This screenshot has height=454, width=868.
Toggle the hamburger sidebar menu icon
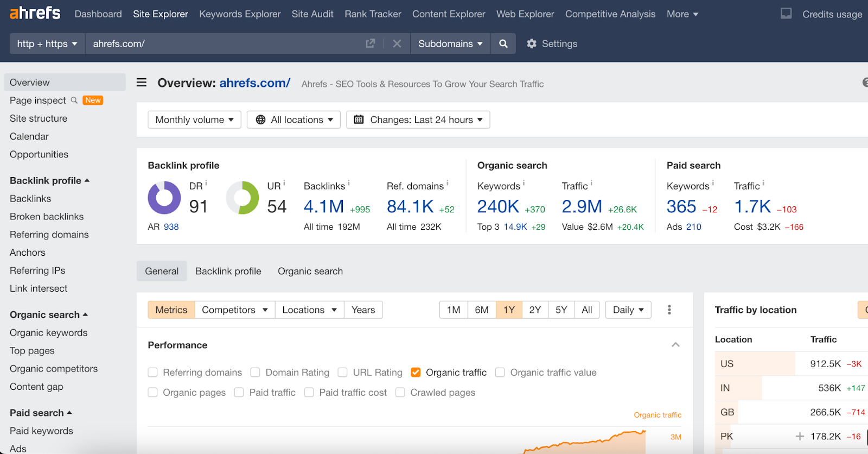point(142,83)
